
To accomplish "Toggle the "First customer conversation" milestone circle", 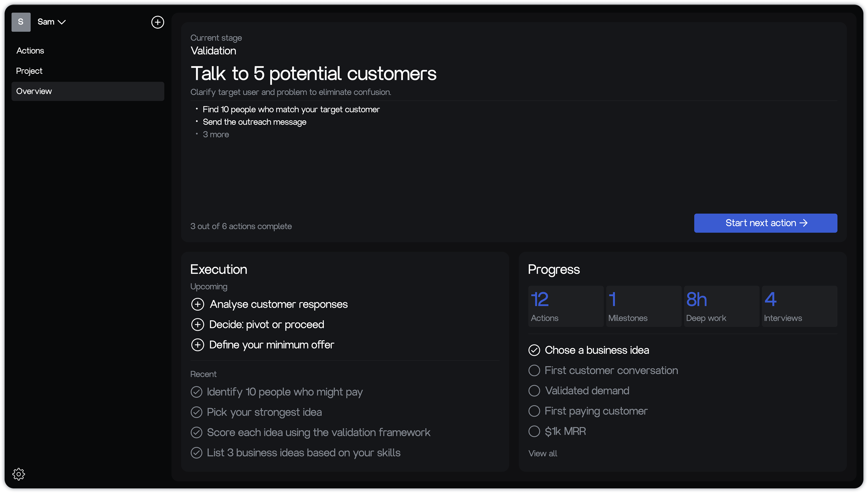I will pos(534,370).
